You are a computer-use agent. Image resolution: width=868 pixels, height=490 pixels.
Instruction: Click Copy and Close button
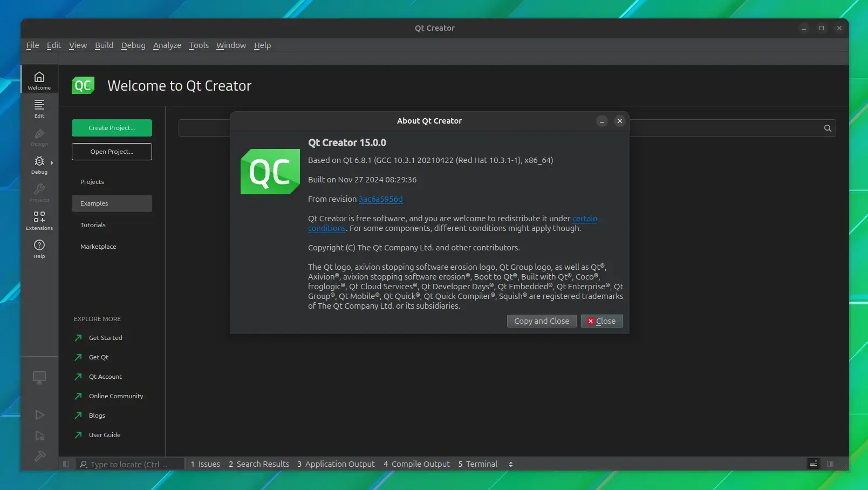click(x=542, y=321)
